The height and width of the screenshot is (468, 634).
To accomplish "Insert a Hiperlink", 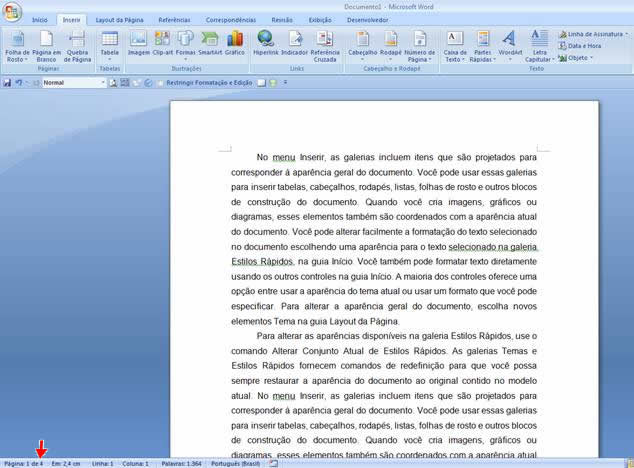I will pos(266,43).
